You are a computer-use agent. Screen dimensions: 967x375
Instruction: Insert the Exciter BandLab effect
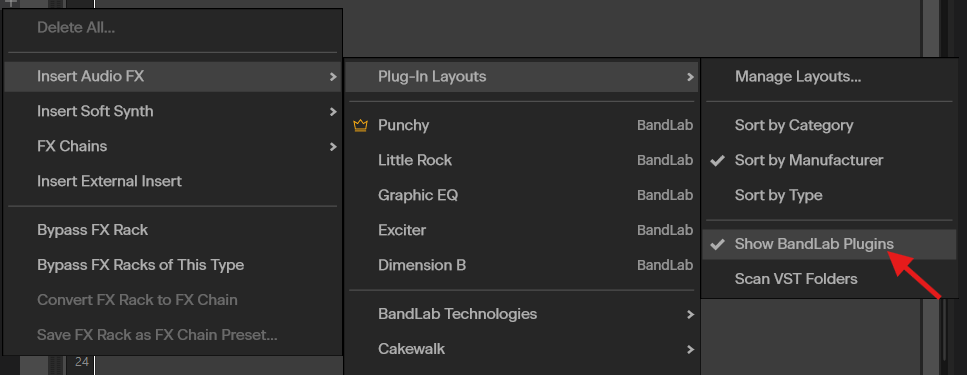coord(522,230)
